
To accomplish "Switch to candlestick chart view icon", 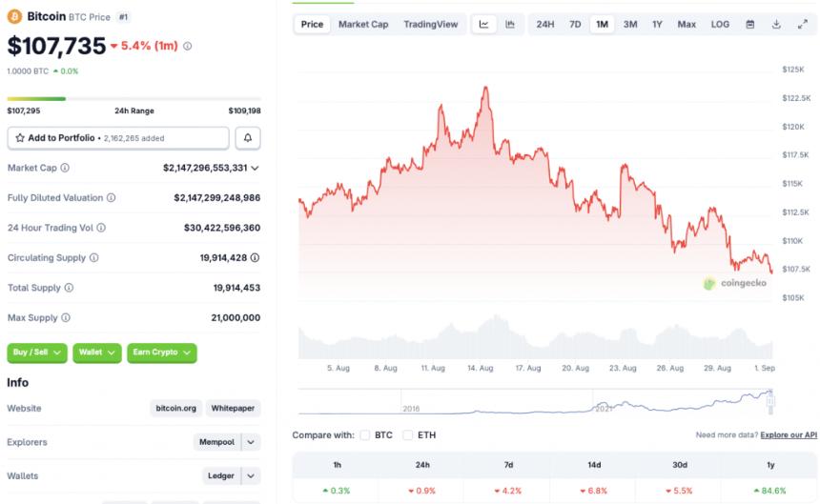I will coord(510,24).
